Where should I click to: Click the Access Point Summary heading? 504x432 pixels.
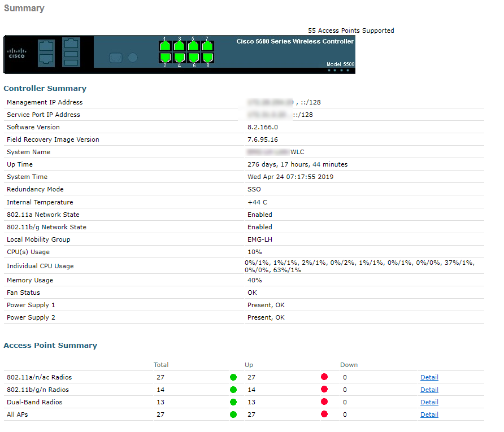(x=50, y=345)
